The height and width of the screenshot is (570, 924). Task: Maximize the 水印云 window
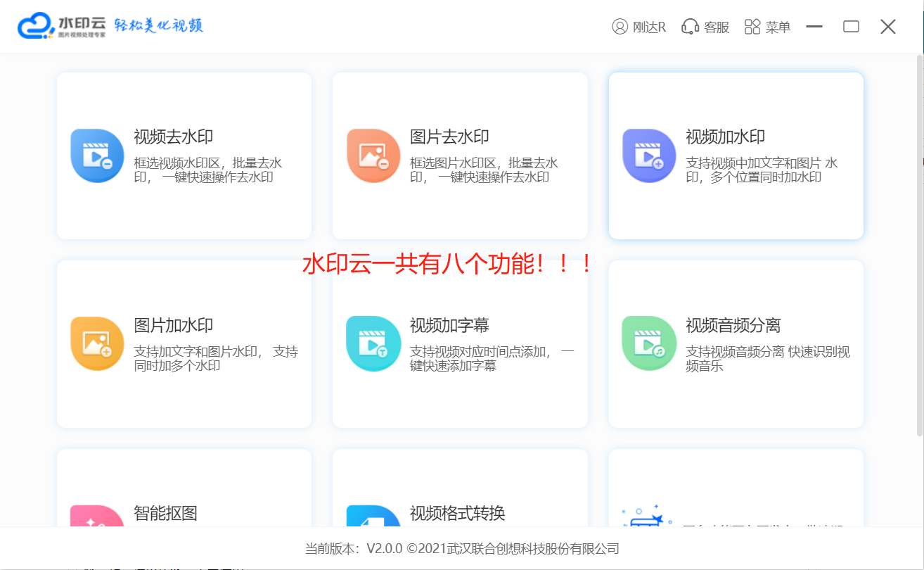point(851,27)
